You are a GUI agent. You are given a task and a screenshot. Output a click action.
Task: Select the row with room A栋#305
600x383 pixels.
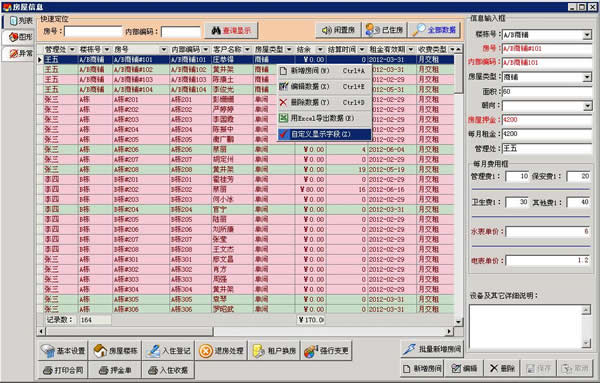click(x=246, y=299)
